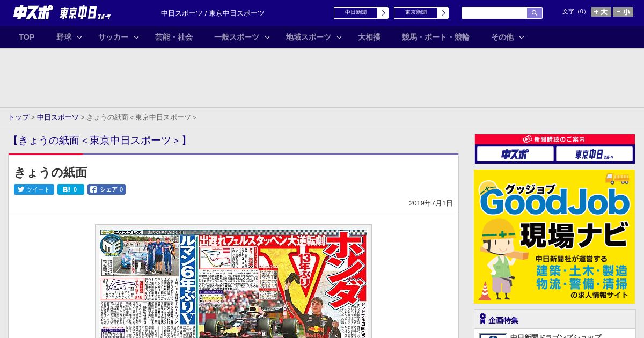Image resolution: width=644 pixels, height=338 pixels.
Task: Open the 一般スポーツ navigation menu
Action: coord(237,37)
